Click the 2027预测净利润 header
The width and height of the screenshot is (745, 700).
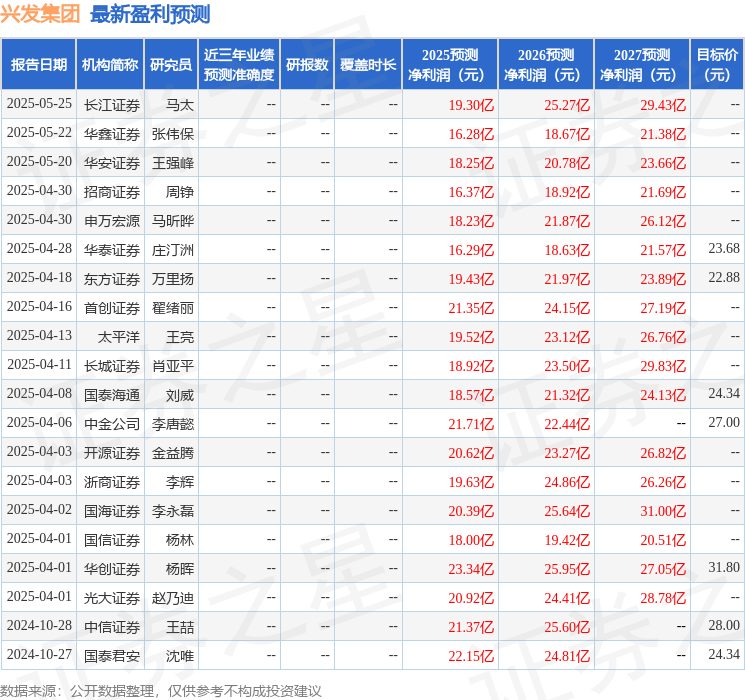pos(642,65)
